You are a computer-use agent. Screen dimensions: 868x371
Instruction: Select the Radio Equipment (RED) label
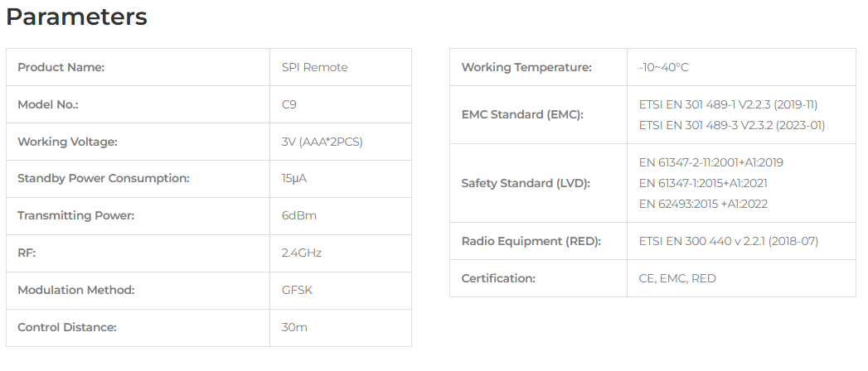pos(531,241)
